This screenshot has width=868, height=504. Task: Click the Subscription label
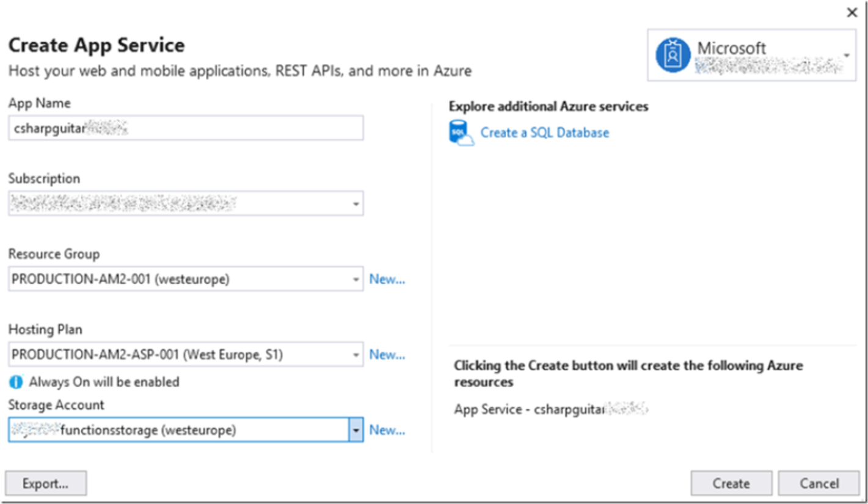(x=44, y=178)
